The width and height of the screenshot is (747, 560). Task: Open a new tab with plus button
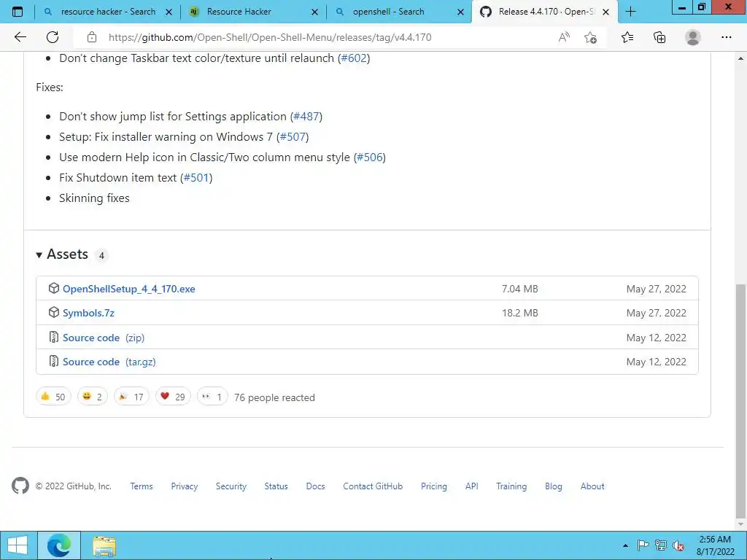click(x=630, y=12)
